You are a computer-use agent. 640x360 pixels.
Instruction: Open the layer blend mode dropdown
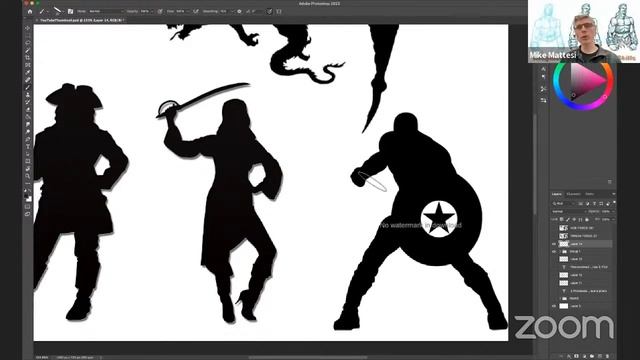pos(569,211)
